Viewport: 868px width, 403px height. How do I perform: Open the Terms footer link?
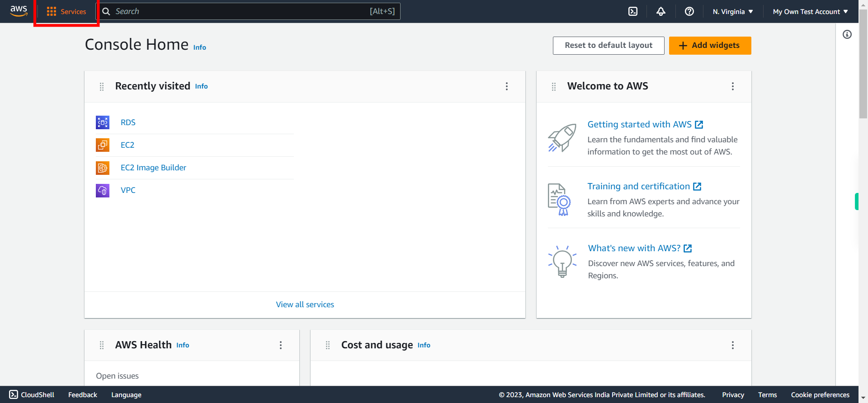pyautogui.click(x=767, y=395)
